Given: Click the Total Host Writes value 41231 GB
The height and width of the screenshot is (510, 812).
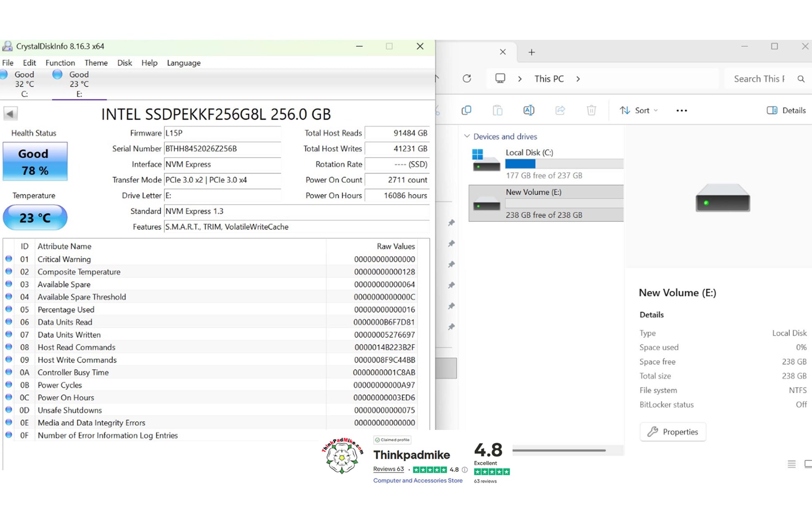Looking at the screenshot, I should pyautogui.click(x=397, y=148).
